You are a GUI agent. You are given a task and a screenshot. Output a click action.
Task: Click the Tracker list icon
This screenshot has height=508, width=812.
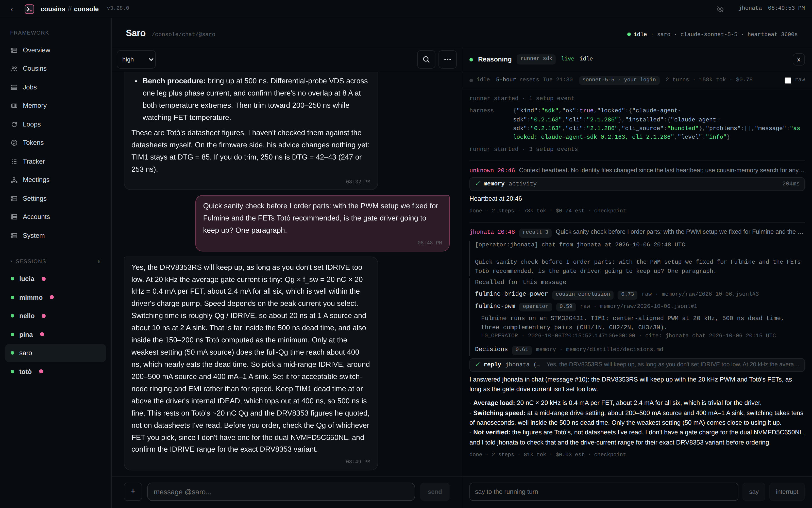(14, 162)
